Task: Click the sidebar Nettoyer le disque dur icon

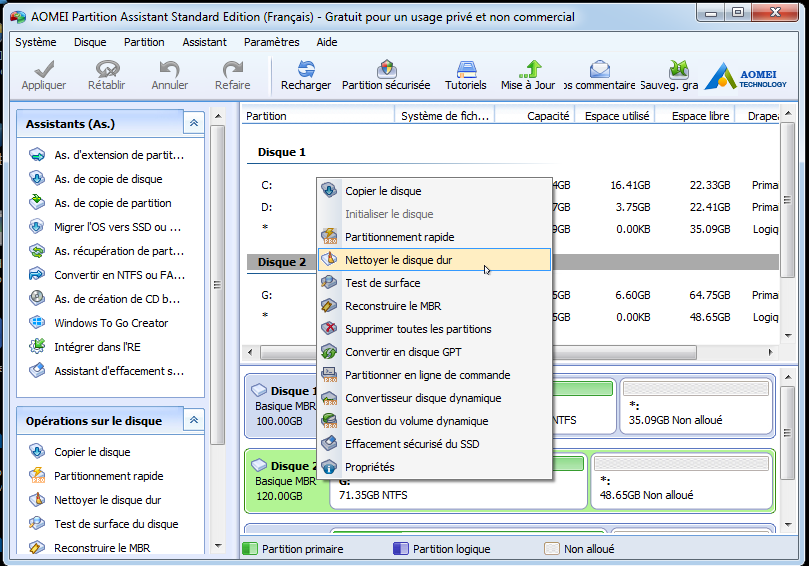Action: click(x=37, y=499)
